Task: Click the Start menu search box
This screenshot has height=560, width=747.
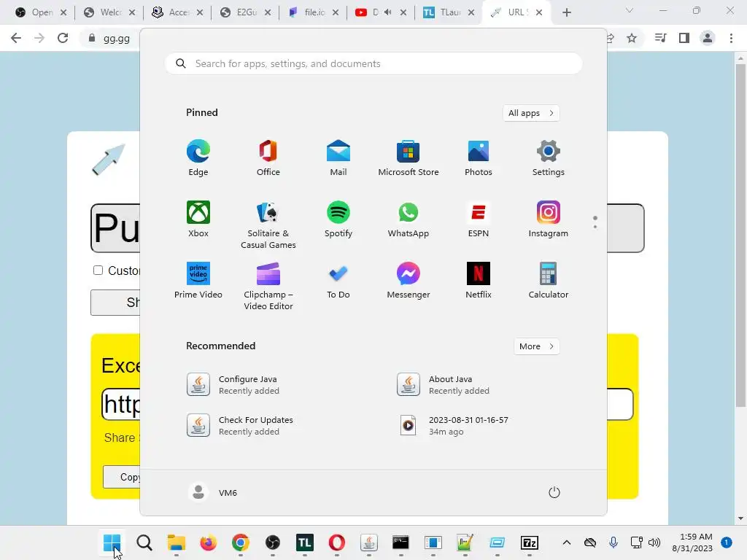Action: click(x=373, y=63)
